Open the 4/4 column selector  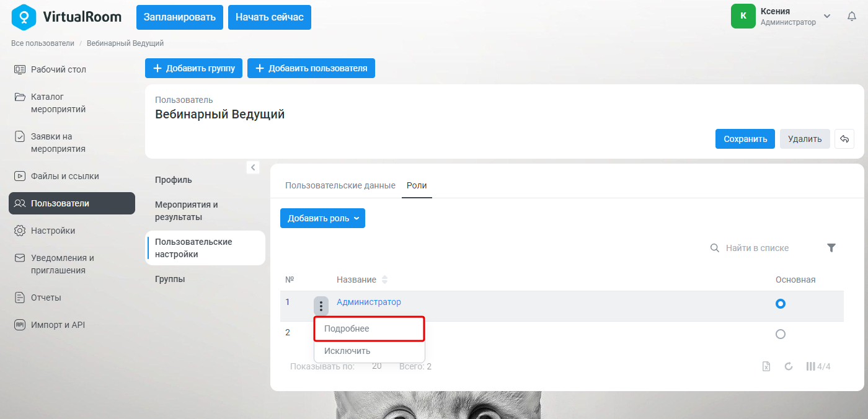pos(818,366)
